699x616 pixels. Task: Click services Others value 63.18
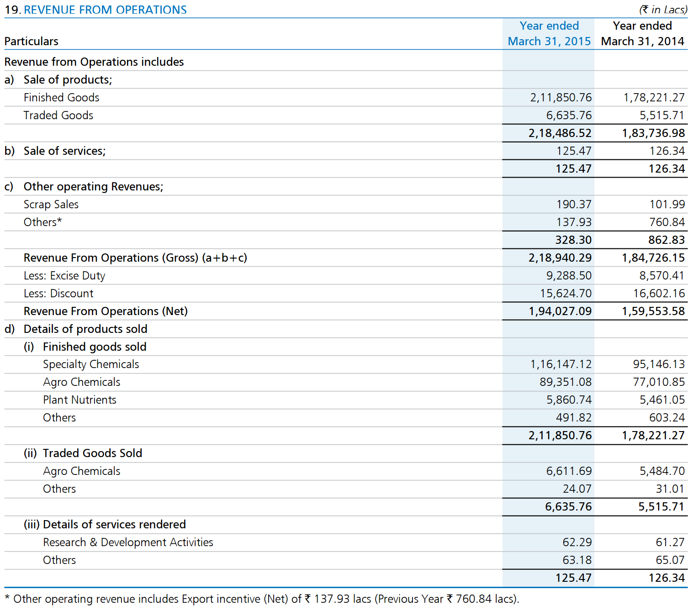[577, 560]
